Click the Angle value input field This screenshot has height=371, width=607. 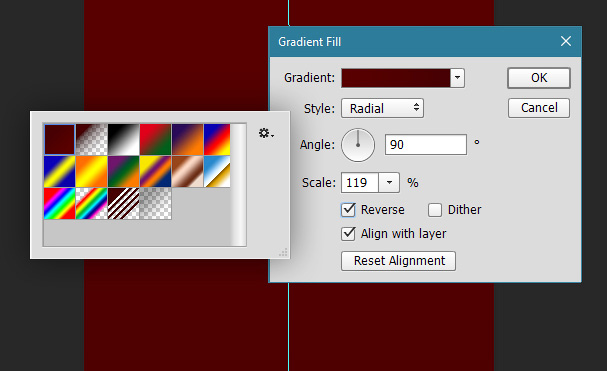426,144
